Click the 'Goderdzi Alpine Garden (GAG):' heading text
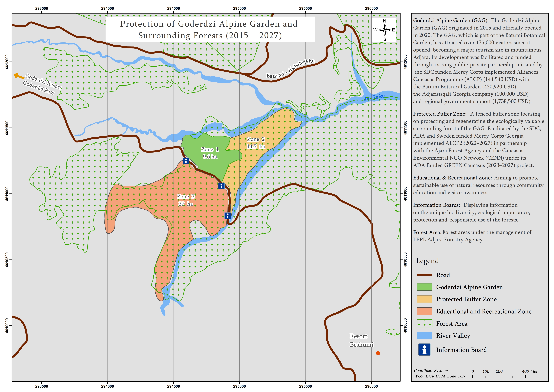The height and width of the screenshot is (392, 554). tap(451, 21)
